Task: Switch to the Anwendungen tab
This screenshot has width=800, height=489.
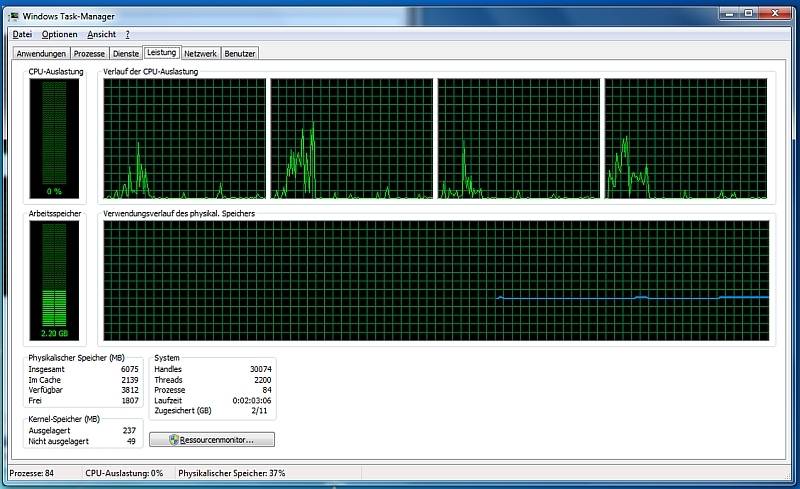Action: coord(41,53)
